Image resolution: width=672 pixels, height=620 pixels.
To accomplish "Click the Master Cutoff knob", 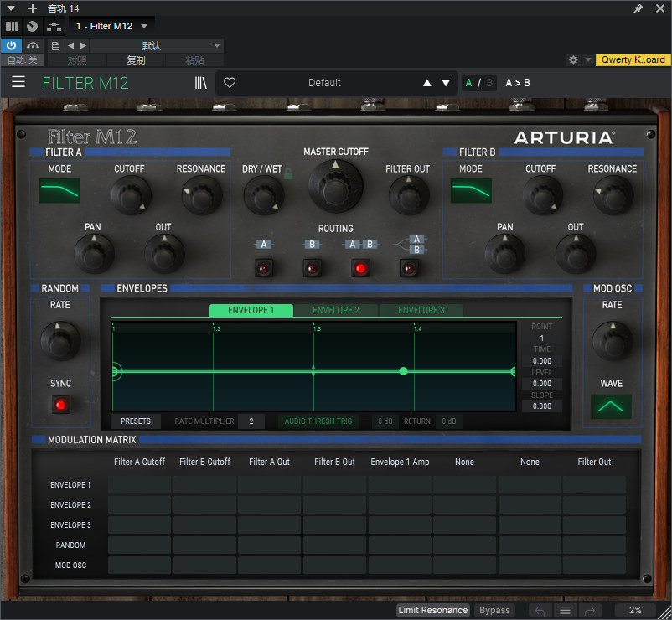I will (x=335, y=187).
